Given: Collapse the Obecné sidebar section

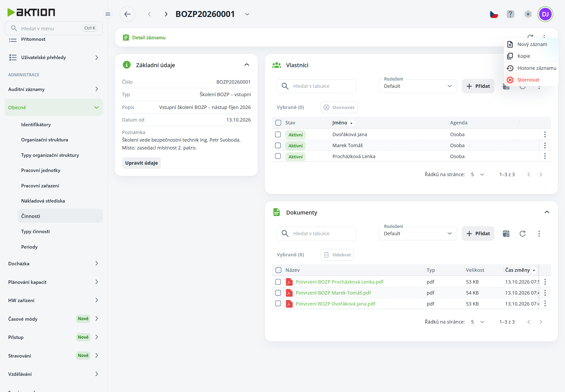Looking at the screenshot, I should (54, 107).
